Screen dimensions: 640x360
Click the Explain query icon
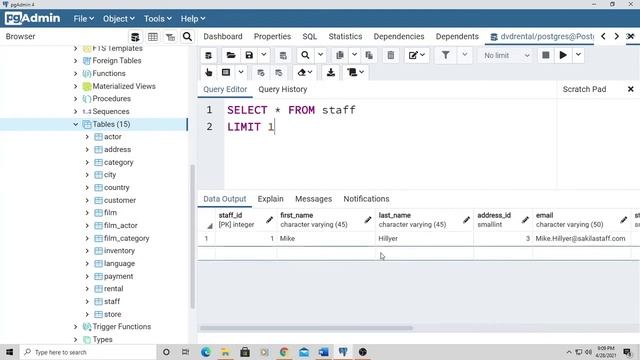pos(226,72)
